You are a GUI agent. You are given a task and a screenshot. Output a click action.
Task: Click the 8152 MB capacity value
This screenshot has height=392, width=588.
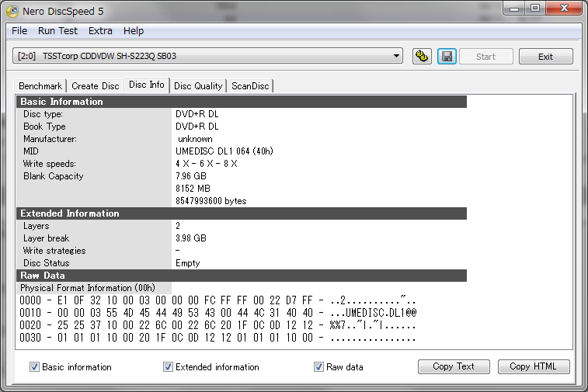point(193,188)
